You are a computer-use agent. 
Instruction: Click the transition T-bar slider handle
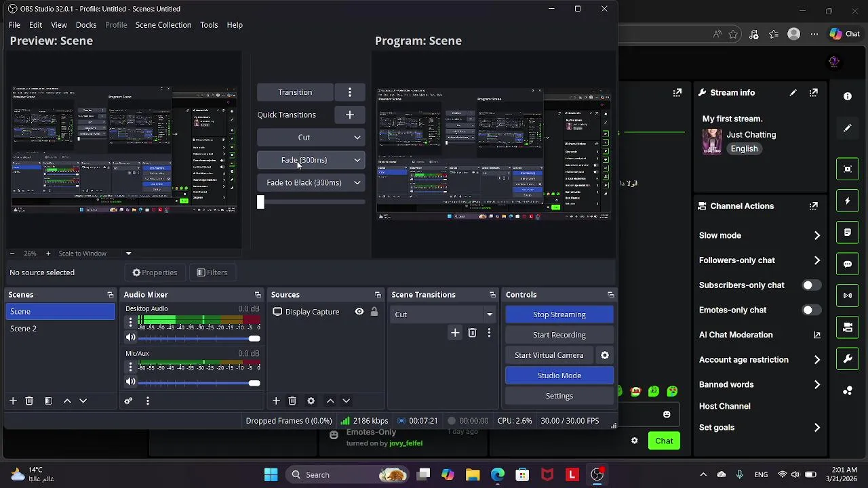pyautogui.click(x=260, y=202)
